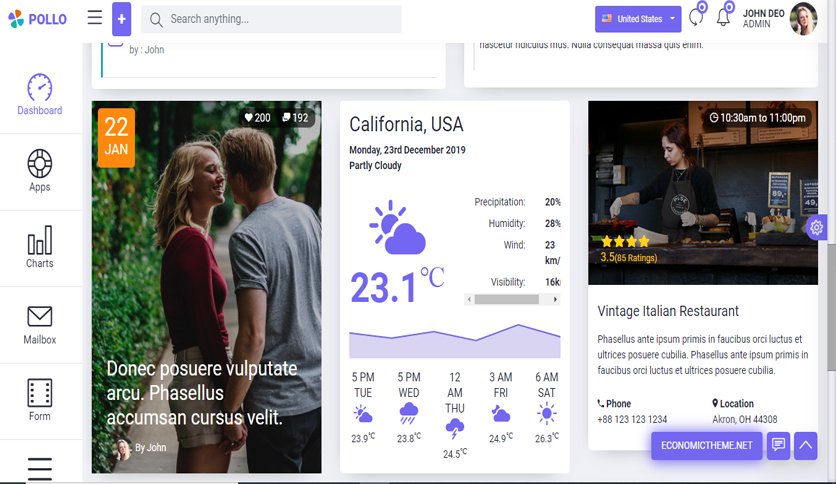This screenshot has width=836, height=484.
Task: Click the notification bell icon
Action: [724, 17]
